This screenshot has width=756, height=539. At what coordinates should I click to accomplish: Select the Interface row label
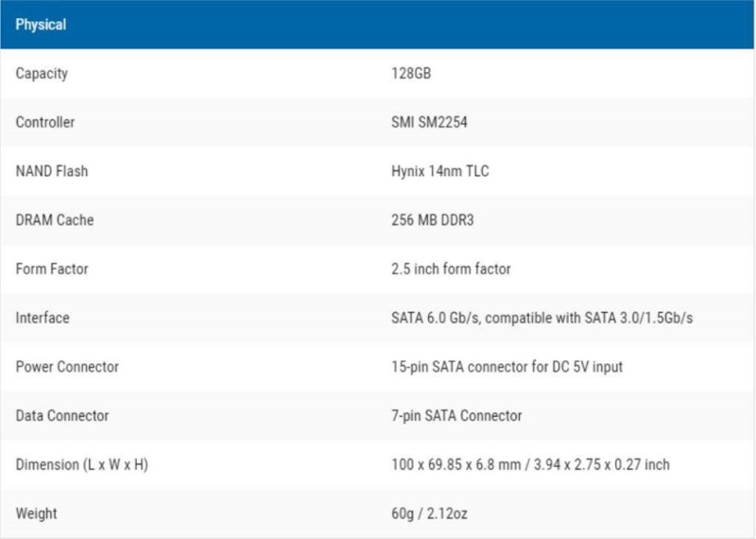(43, 318)
